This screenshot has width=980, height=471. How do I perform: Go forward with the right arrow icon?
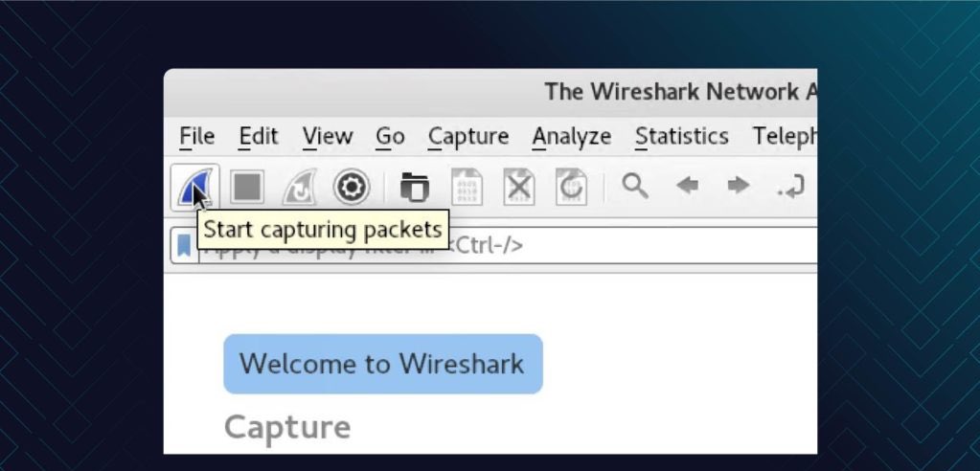pyautogui.click(x=739, y=186)
